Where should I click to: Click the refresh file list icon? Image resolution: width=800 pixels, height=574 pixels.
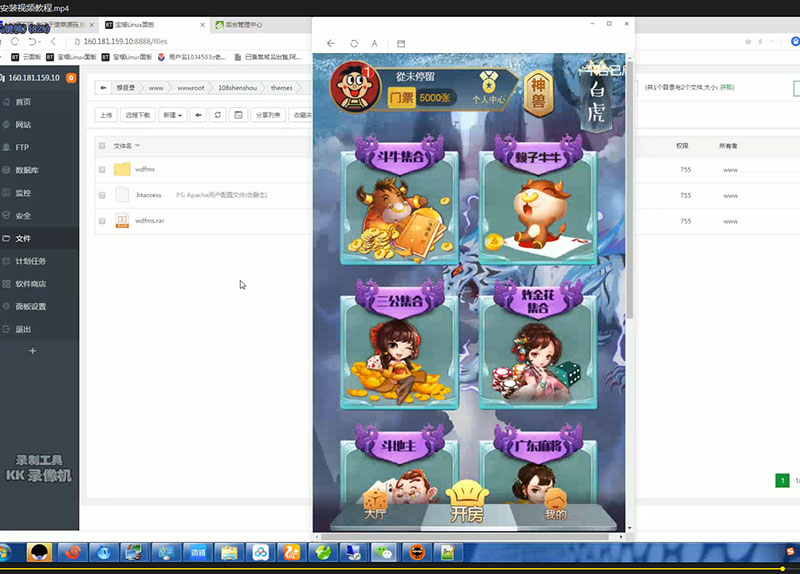pos(218,115)
